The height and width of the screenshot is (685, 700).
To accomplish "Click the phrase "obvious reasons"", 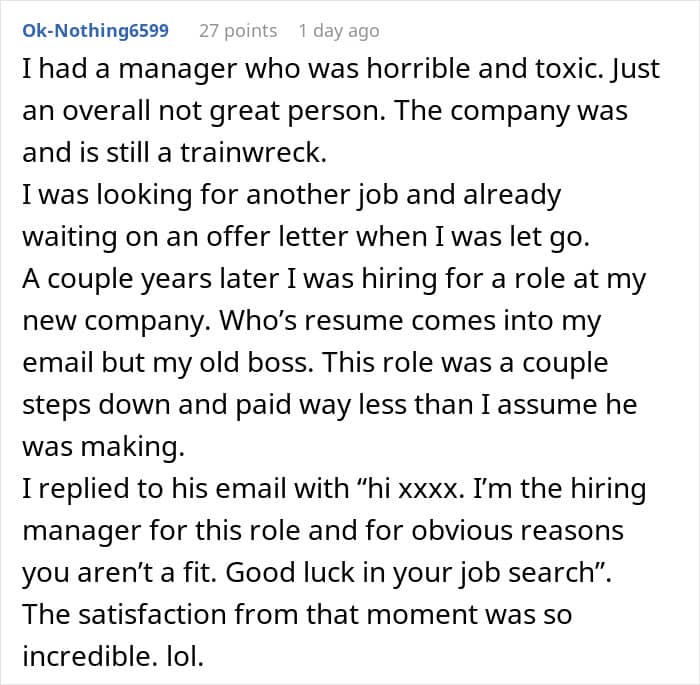I will click(517, 530).
